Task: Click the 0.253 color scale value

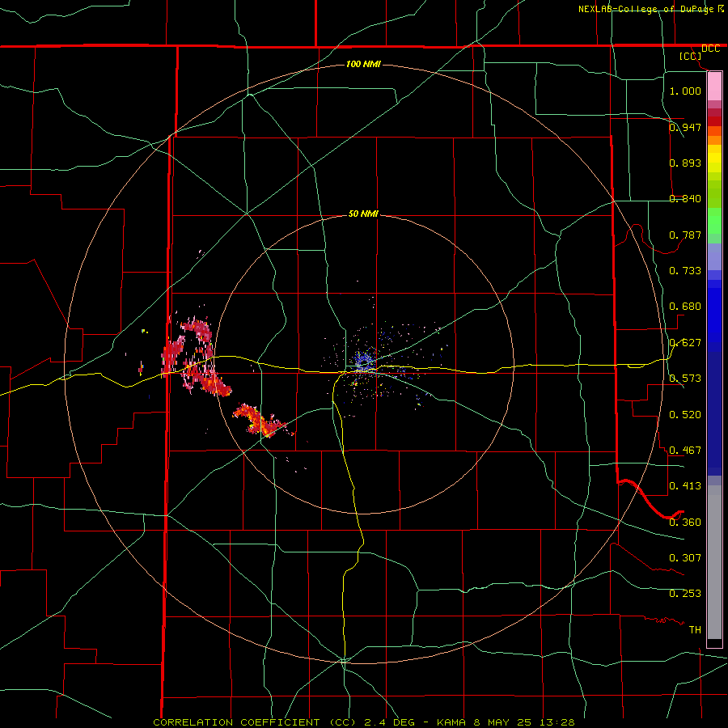Action: tap(685, 594)
